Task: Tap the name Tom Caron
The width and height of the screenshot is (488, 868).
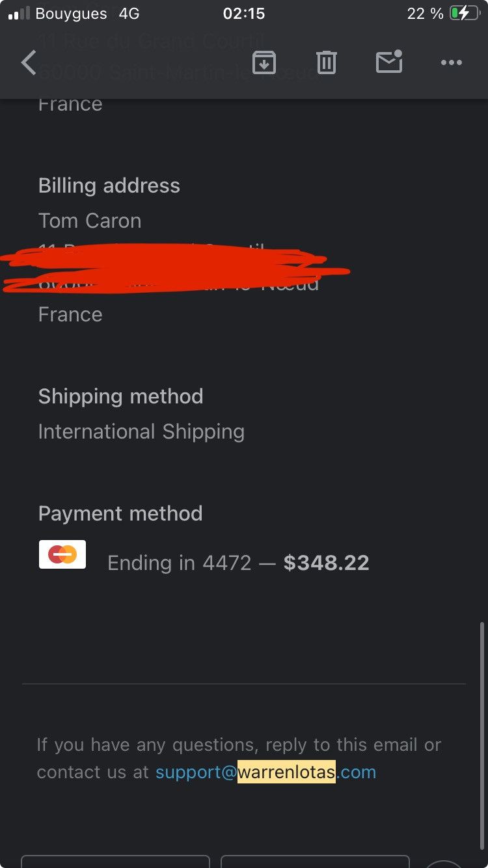Action: [x=90, y=221]
